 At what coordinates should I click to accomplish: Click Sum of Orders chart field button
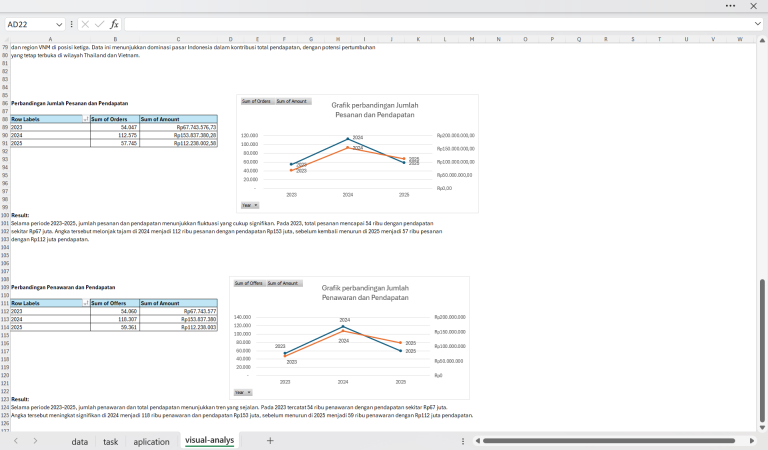point(258,101)
